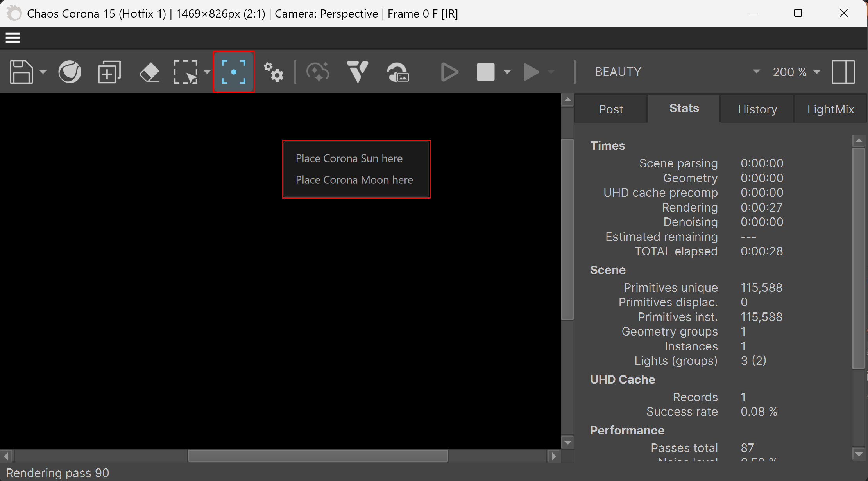Click the Lights value '3 (2)'
Image resolution: width=868 pixels, height=481 pixels.
(753, 361)
